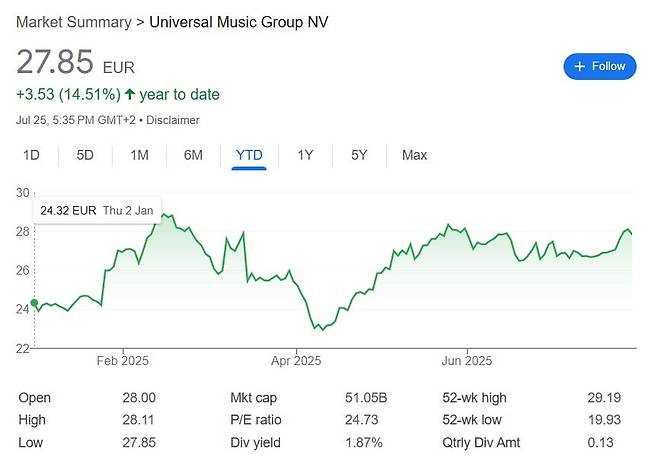Open the Disclaimer link
Screen dimensions: 658x464
pyautogui.click(x=173, y=120)
